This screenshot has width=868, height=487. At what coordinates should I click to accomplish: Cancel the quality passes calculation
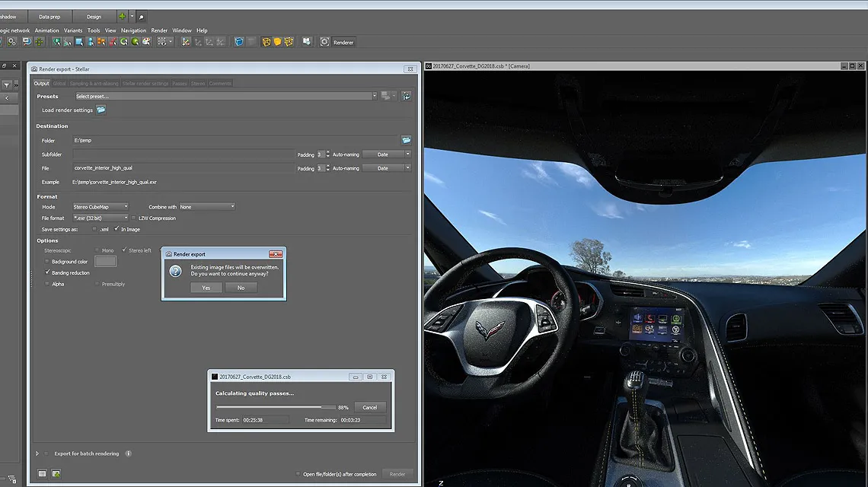click(x=369, y=407)
